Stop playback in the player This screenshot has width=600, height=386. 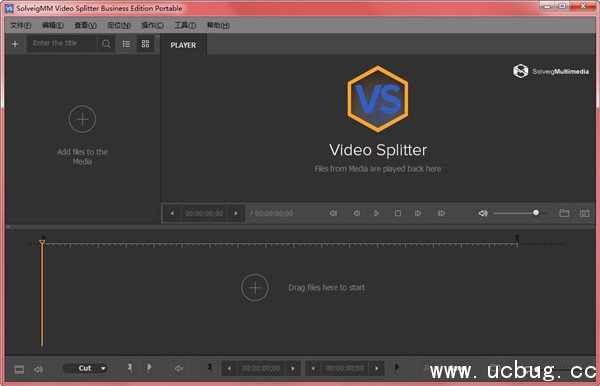tap(398, 213)
